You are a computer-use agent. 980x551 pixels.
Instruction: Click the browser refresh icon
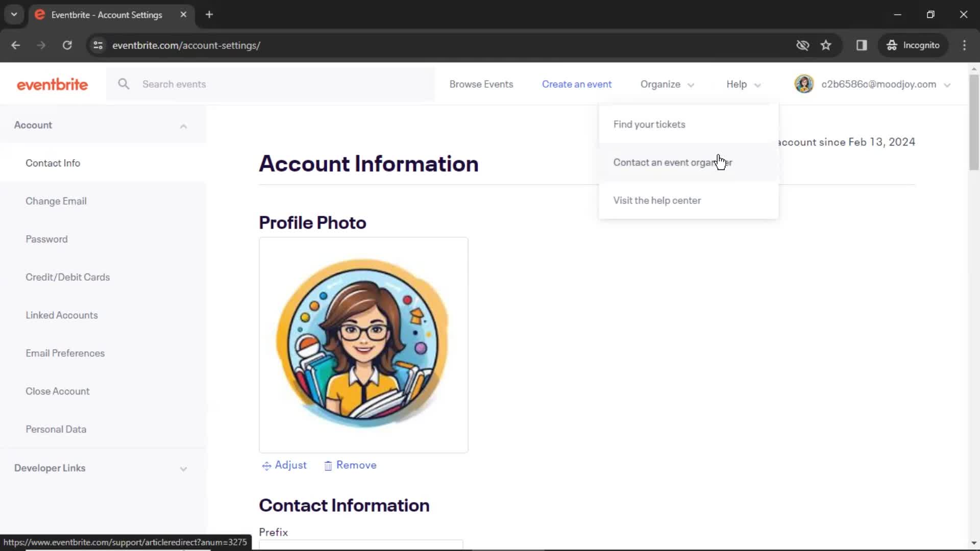coord(67,45)
